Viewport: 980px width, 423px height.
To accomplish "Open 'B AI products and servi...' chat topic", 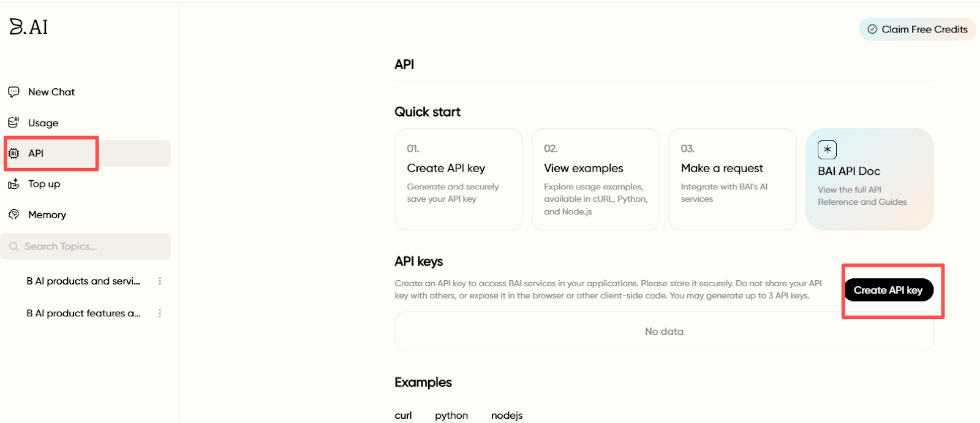I will coord(83,281).
